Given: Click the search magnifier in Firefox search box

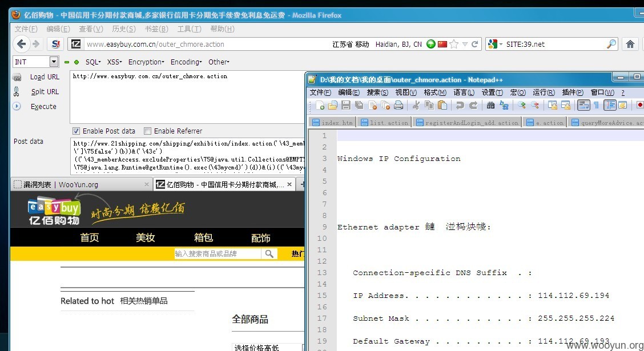Looking at the screenshot, I should coord(611,44).
